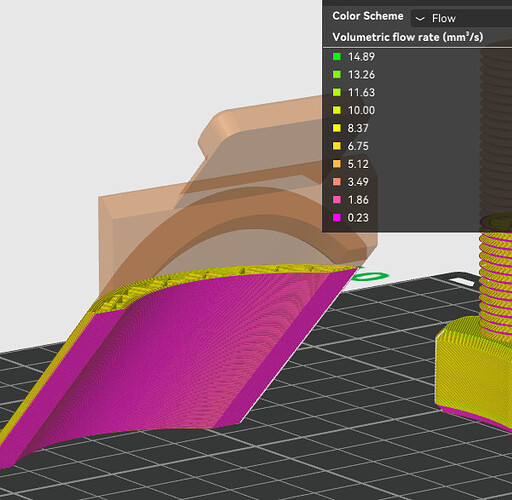The height and width of the screenshot is (500, 512).
Task: Click the green ring on the bed
Action: [371, 277]
